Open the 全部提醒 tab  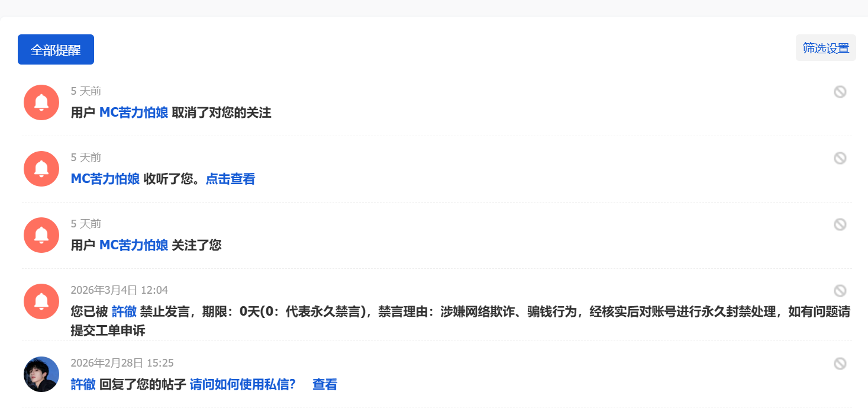pos(56,50)
